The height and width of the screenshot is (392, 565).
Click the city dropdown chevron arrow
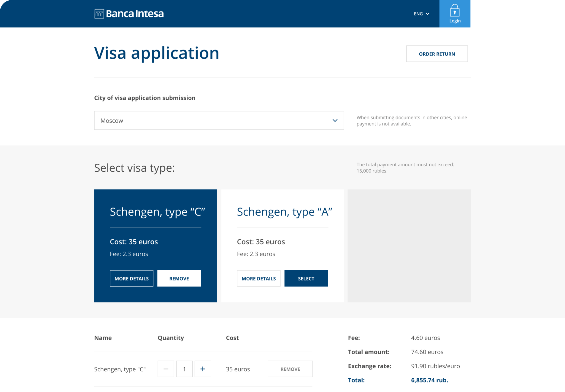click(x=335, y=120)
